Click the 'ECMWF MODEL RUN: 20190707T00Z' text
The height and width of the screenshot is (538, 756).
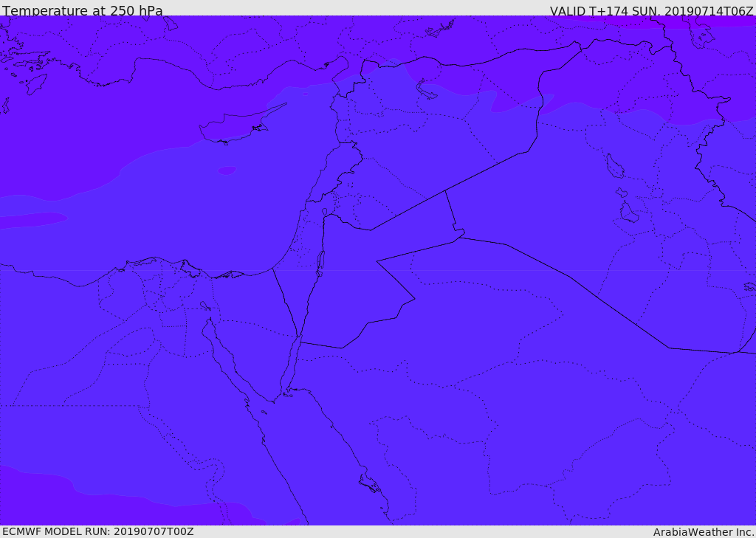98,531
